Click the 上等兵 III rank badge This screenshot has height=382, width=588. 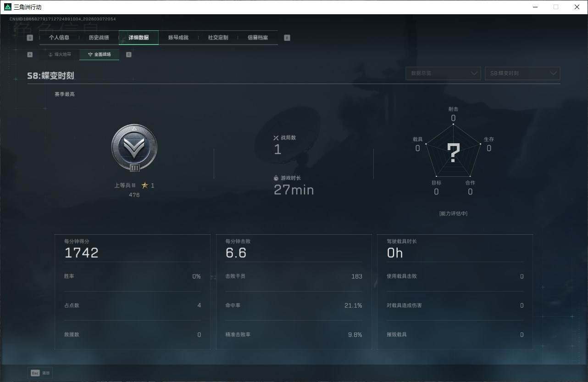(134, 148)
